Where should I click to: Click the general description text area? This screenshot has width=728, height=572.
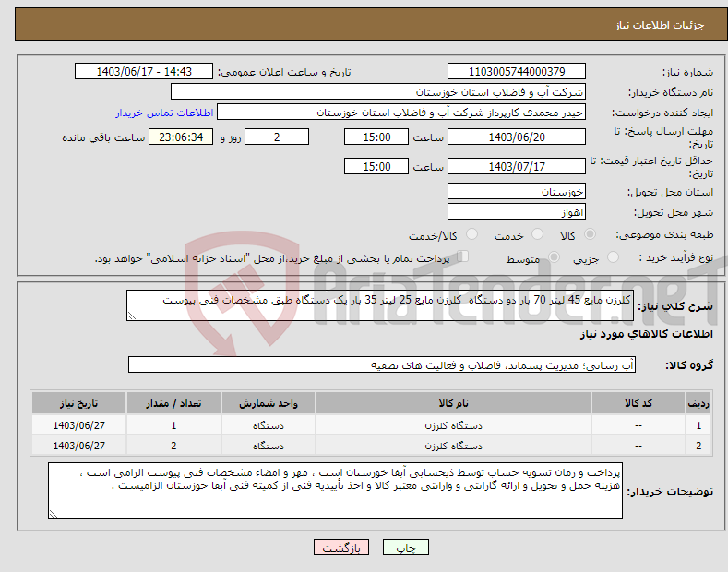pos(380,305)
